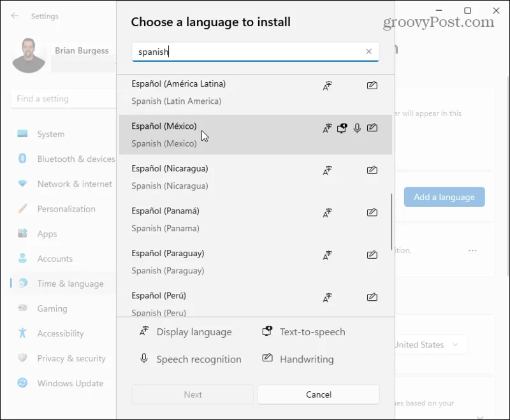Select Español (América Latina) language row
The image size is (510, 420).
point(256,92)
